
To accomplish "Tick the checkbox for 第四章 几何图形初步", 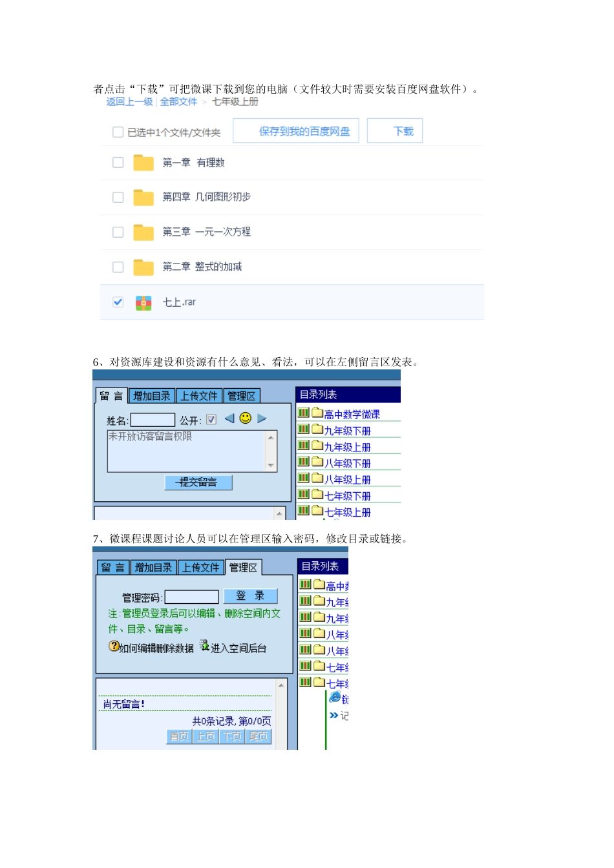I will [x=118, y=197].
